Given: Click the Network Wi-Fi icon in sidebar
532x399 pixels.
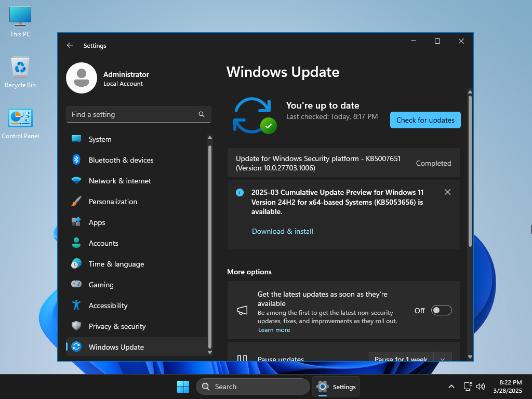Looking at the screenshot, I should (x=76, y=180).
